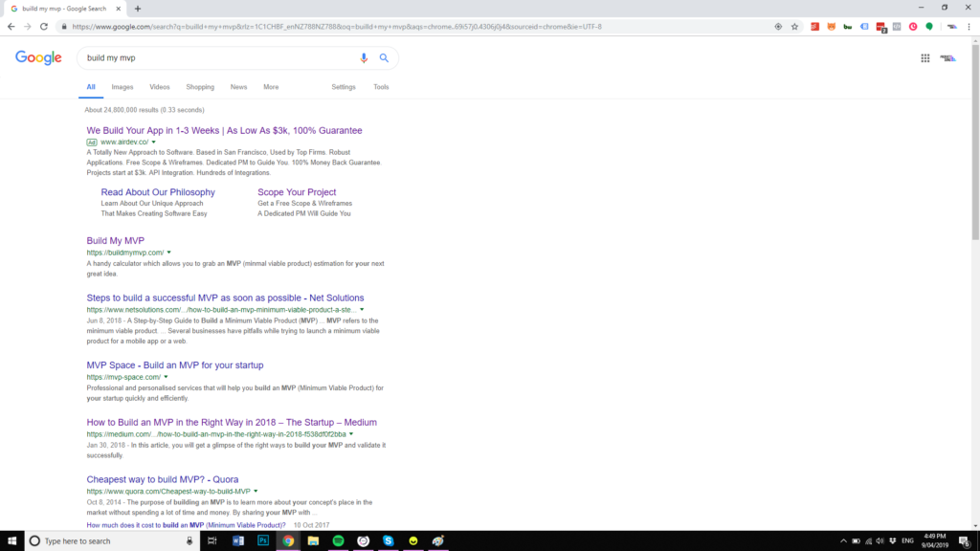Viewport: 980px width, 551px height.
Task: Open the More search filter menu
Action: (x=271, y=87)
